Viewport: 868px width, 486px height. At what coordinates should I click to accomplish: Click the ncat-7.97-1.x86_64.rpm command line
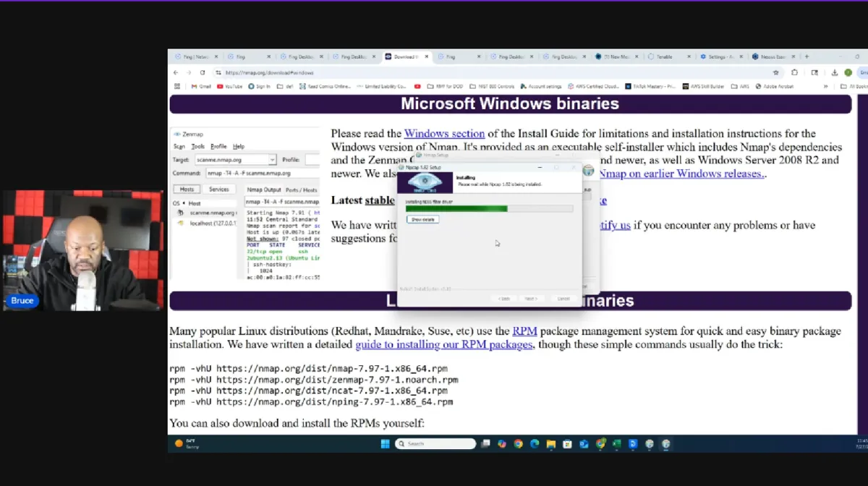click(x=308, y=391)
